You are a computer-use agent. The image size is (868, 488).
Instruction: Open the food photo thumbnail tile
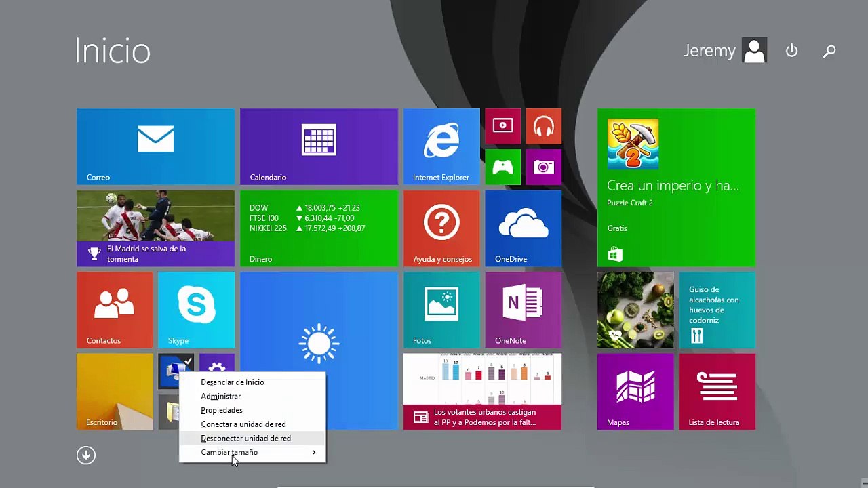[x=635, y=310]
